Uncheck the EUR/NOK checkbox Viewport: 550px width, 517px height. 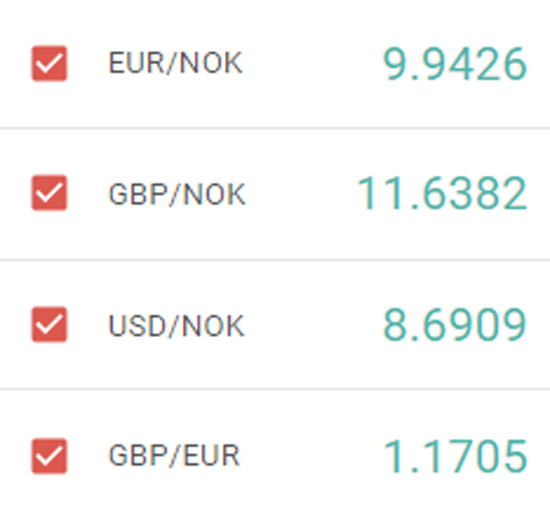[x=49, y=63]
